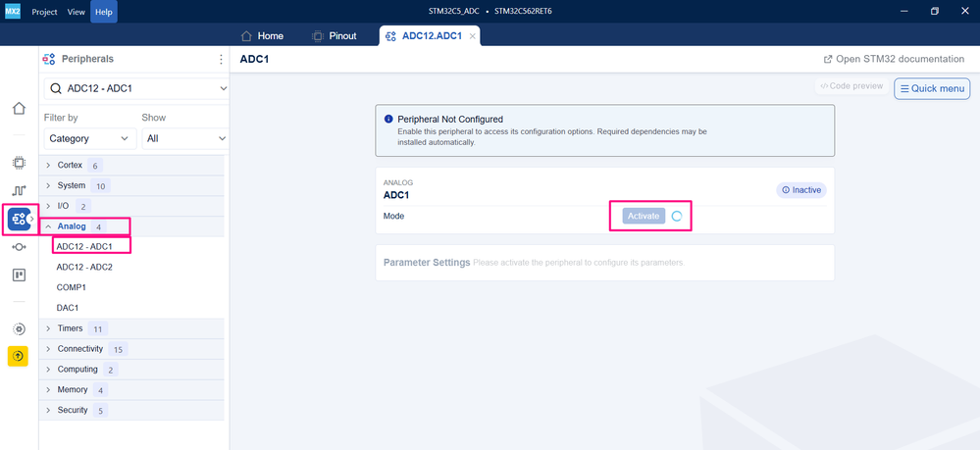Image resolution: width=980 pixels, height=450 pixels.
Task: Click the Parameter Settings heading
Action: (427, 263)
